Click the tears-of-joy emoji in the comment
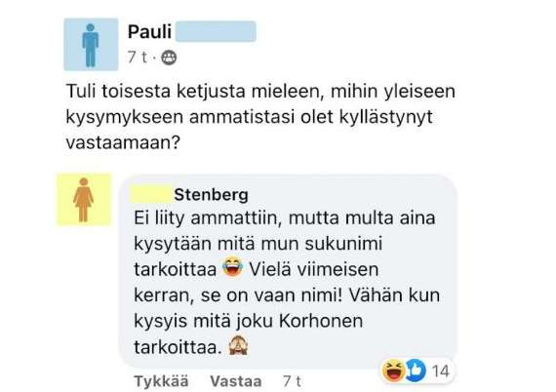 pyautogui.click(x=232, y=267)
